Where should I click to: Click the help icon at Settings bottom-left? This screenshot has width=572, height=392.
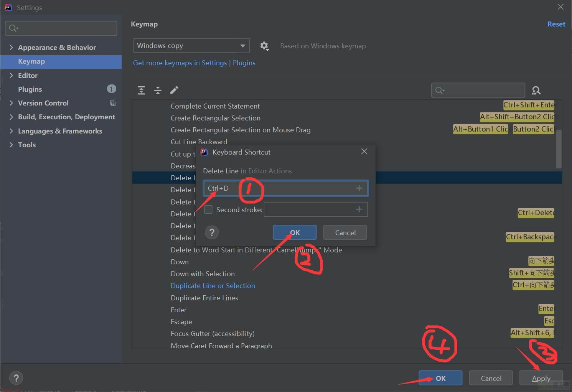(16, 378)
